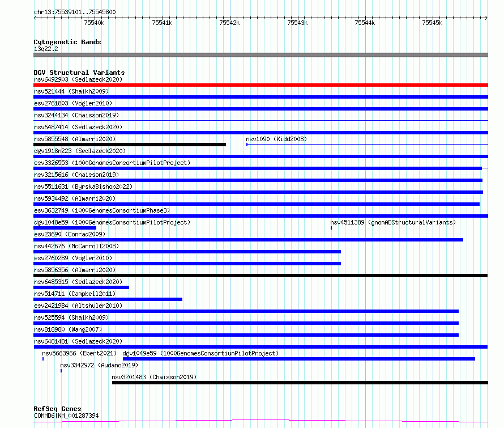
Task: Open nsv4511389 (gnomADStructuralVariants) label
Action: pos(393,222)
